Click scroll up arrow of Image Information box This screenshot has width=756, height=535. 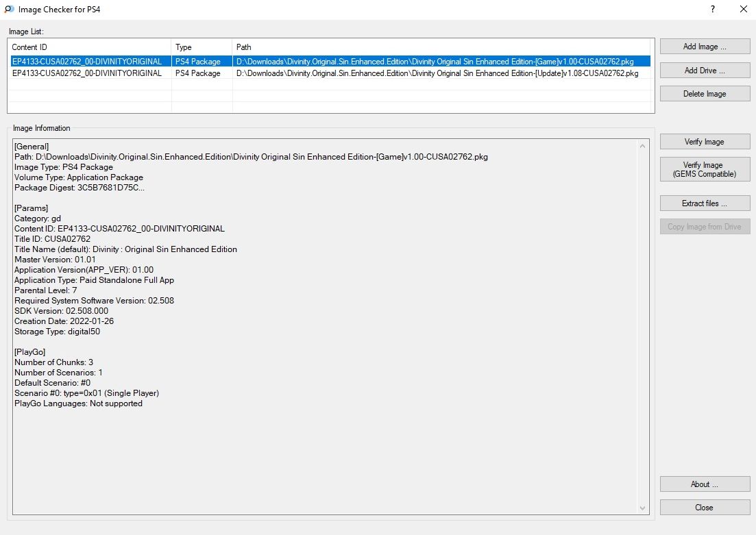tap(642, 146)
